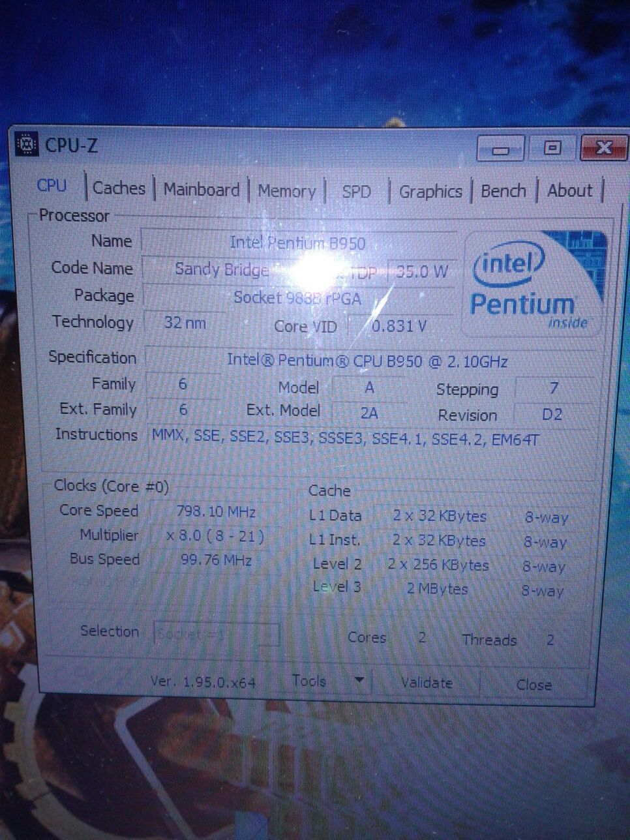Click the TDP value '35.0 W'
The image size is (630, 840).
(422, 271)
